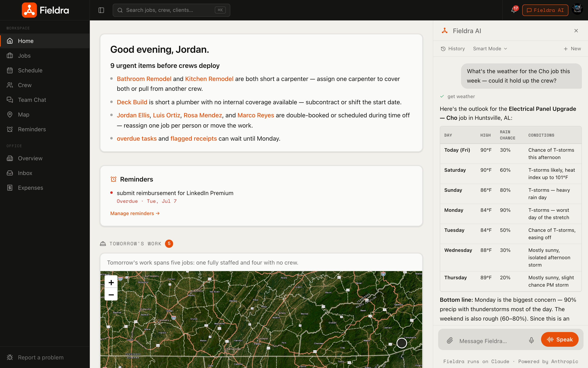Click the dark job marker on map
Image resolution: width=588 pixels, height=368 pixels.
coord(402,343)
